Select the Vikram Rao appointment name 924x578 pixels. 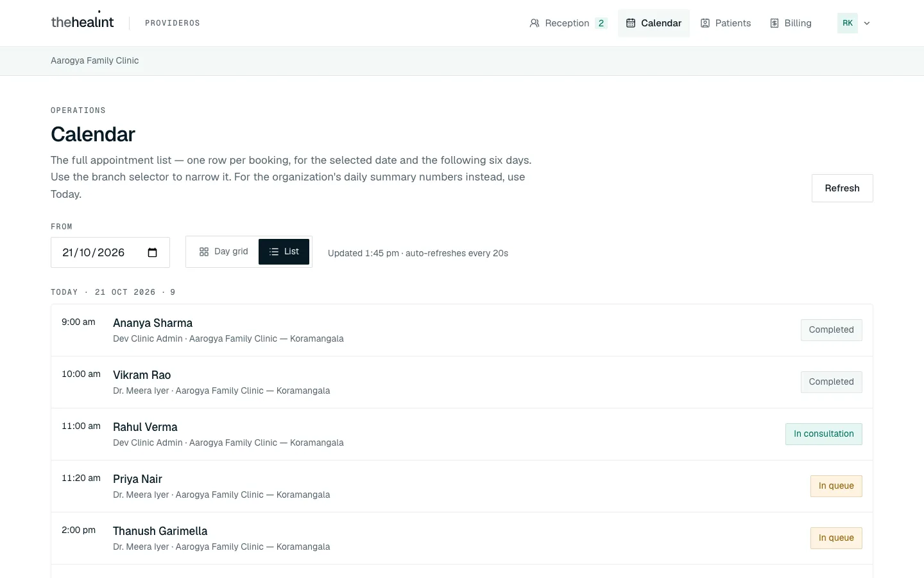coord(142,375)
